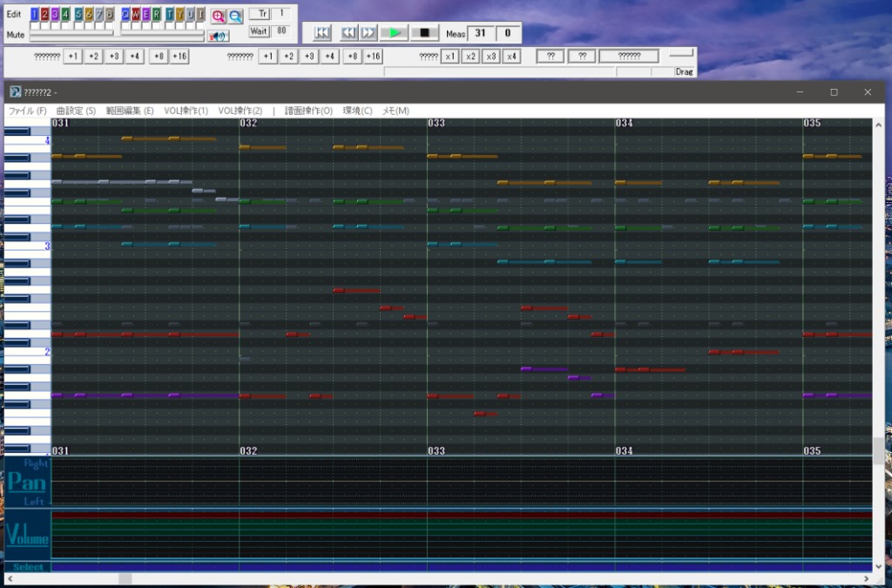Click the Wait button
Image resolution: width=892 pixels, height=588 pixels.
(260, 31)
